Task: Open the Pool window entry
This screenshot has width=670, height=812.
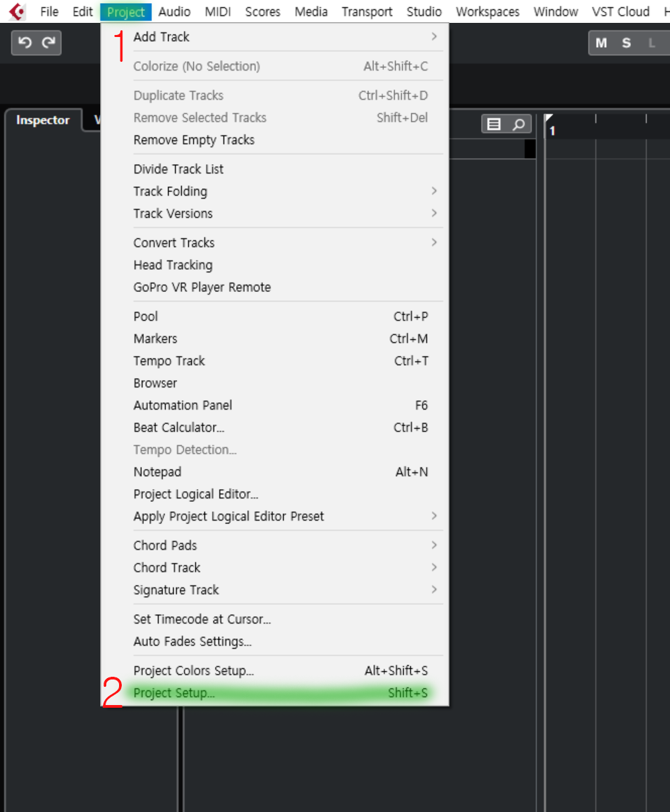Action: [275, 316]
